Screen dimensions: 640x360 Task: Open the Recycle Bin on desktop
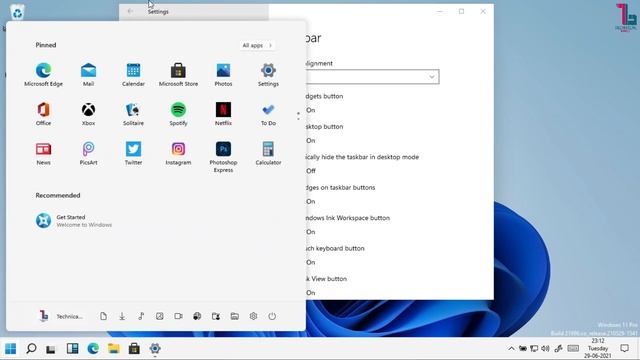[17, 12]
